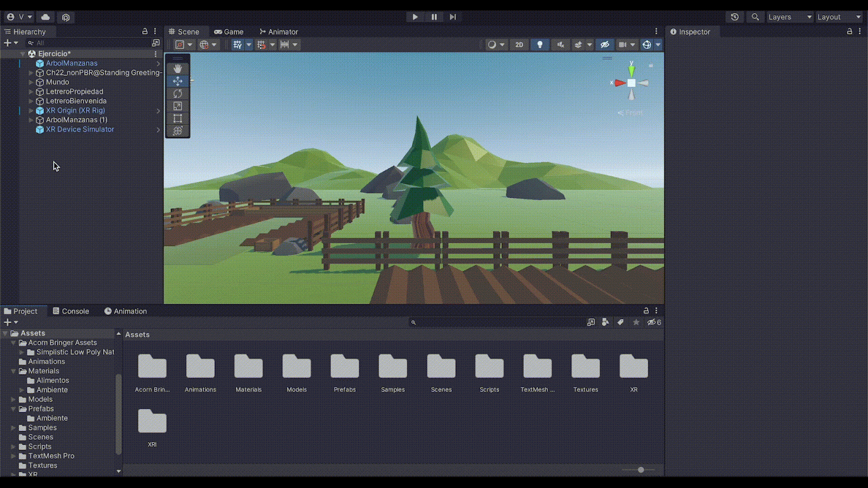
Task: Select the Scale tool
Action: click(177, 106)
